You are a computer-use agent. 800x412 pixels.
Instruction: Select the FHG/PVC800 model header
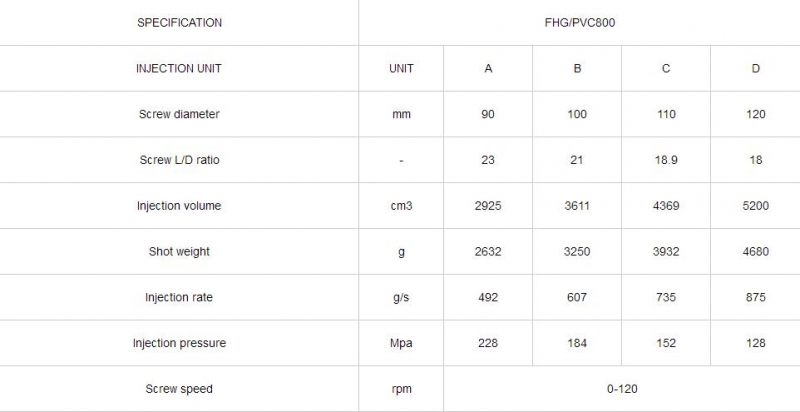click(x=580, y=23)
